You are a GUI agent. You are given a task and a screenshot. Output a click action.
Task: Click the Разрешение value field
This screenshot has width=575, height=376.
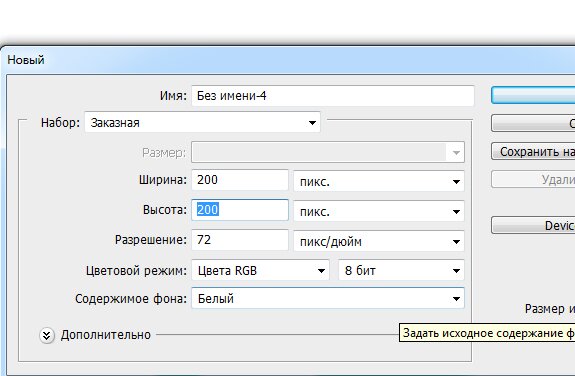coord(240,240)
